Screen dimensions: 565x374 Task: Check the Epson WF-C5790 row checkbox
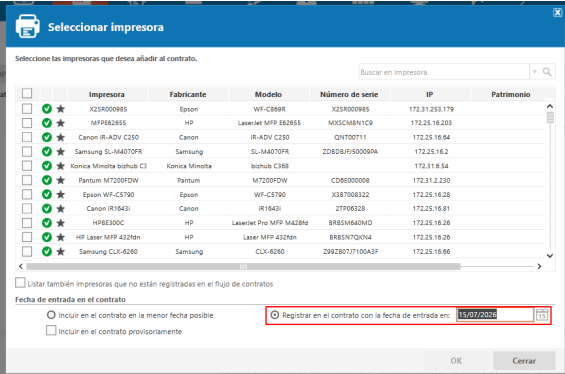[27, 194]
